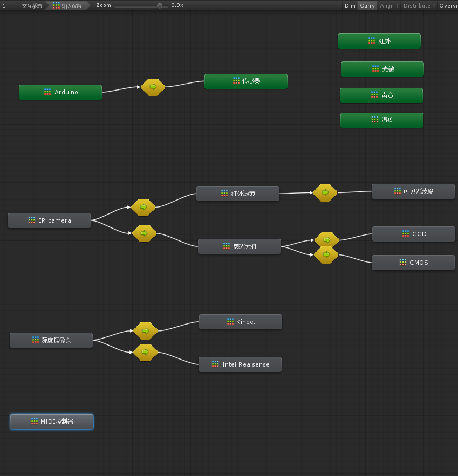Toggle the Dim option in the toolbar

(x=350, y=5)
